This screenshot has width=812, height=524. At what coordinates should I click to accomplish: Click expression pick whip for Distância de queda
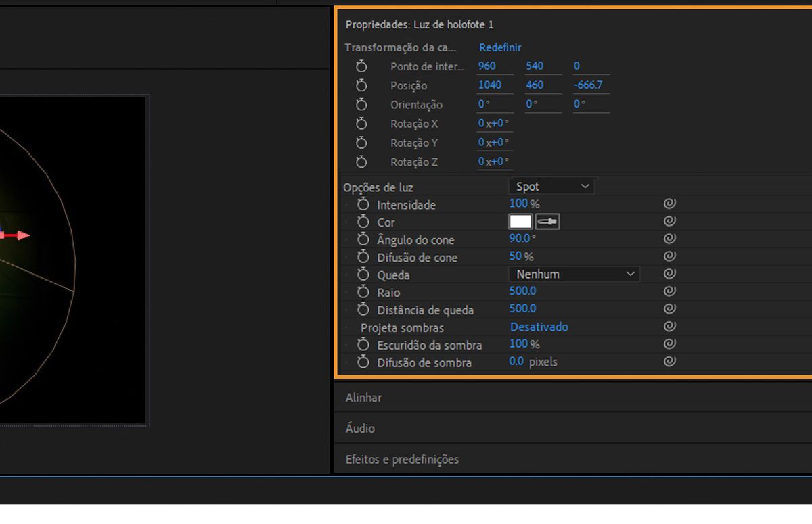(669, 309)
